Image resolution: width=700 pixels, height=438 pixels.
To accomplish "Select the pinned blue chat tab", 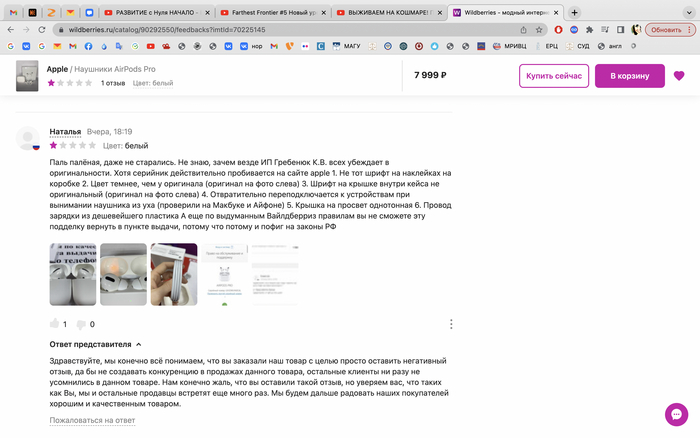I will 89,13.
